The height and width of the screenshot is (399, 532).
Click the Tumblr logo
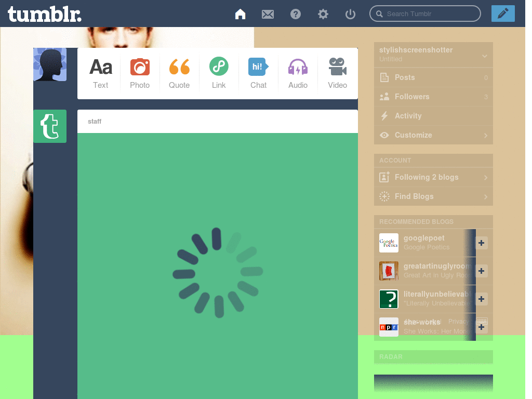(45, 14)
